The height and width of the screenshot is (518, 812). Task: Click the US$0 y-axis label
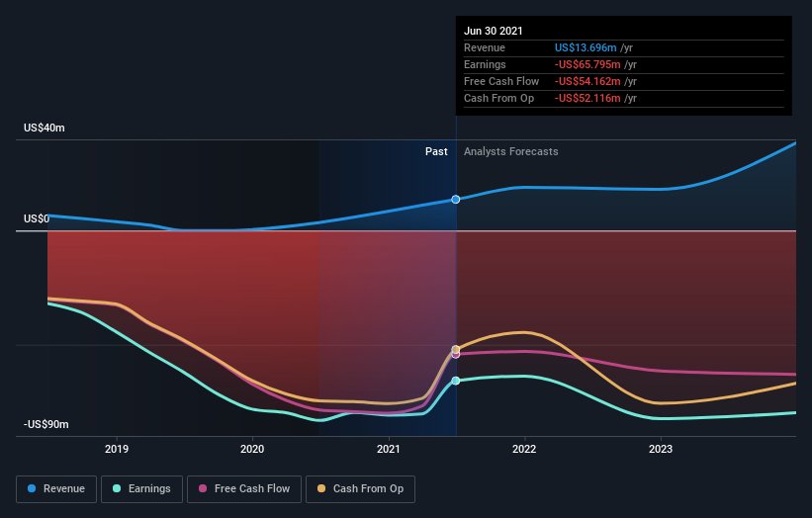pyautogui.click(x=37, y=218)
